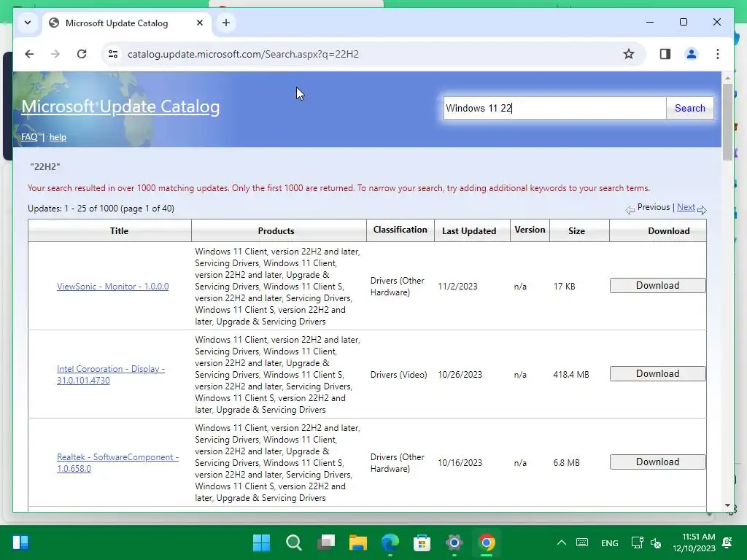Click the 11/2/2023 date cell
Image resolution: width=747 pixels, height=560 pixels.
coord(457,287)
